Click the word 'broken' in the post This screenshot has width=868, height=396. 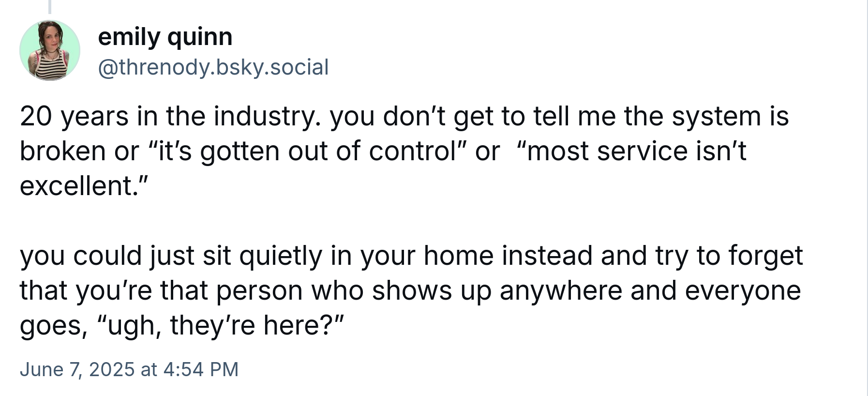63,151
